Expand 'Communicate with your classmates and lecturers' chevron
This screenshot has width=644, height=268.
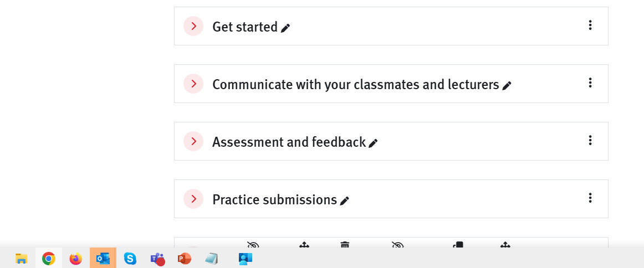pyautogui.click(x=193, y=84)
